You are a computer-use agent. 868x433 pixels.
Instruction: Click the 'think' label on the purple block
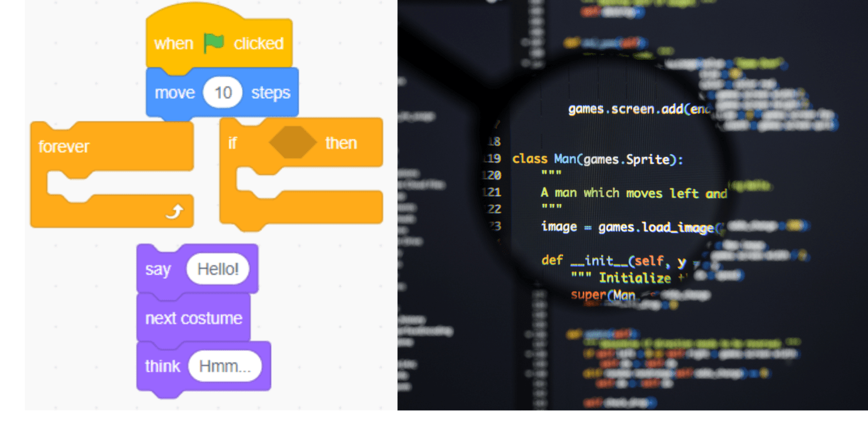pyautogui.click(x=162, y=366)
